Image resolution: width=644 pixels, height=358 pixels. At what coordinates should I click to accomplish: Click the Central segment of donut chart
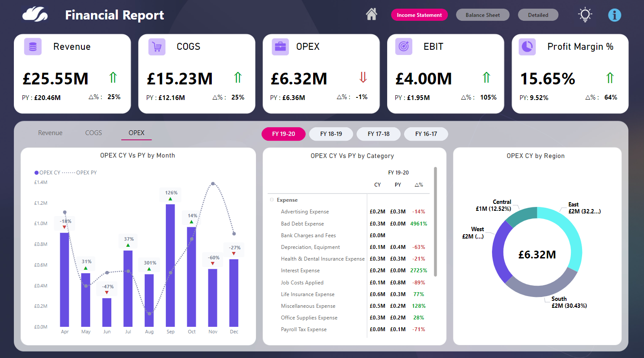coord(522,215)
